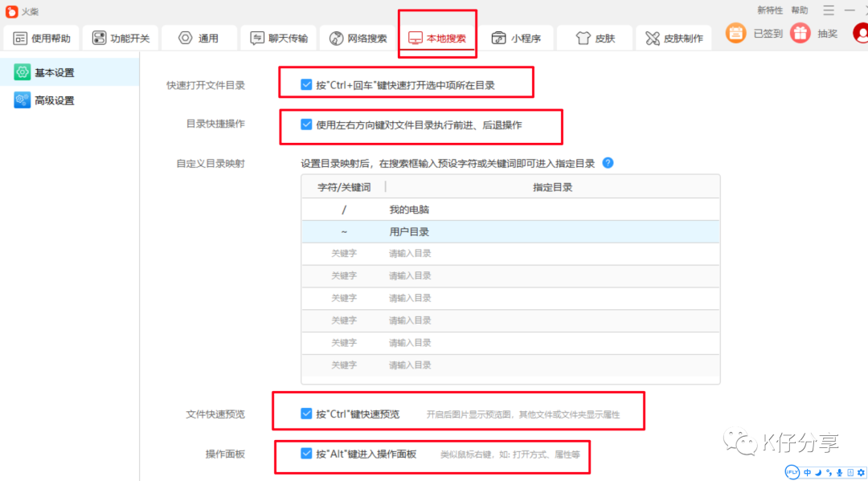Click the "/" keyword cell
Image resolution: width=868 pixels, height=481 pixels.
coord(344,210)
